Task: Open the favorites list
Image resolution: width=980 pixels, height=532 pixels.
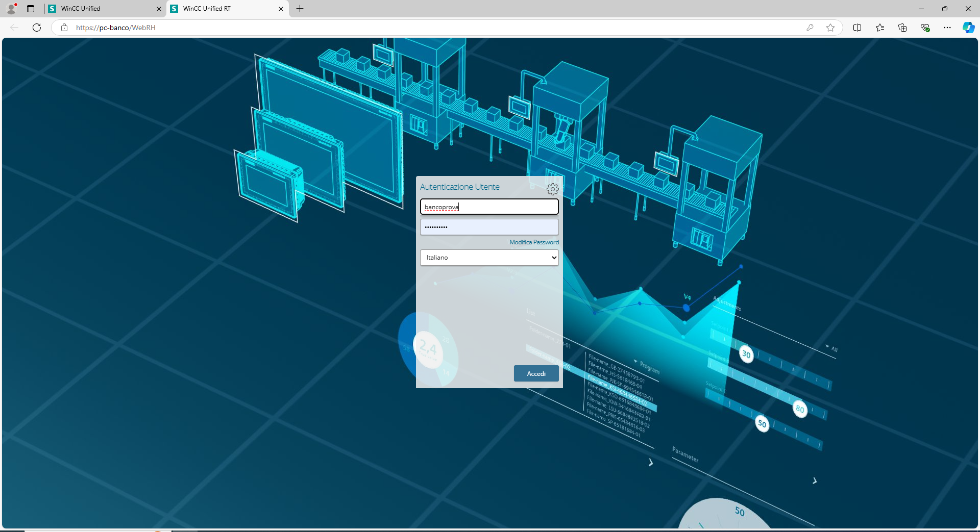Action: tap(880, 28)
